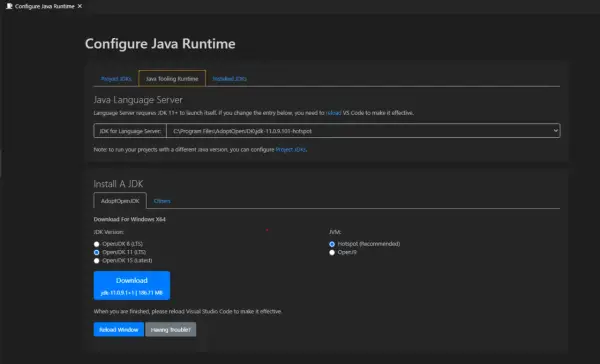The height and width of the screenshot is (364, 600).
Task: Click the Having Trouble? button
Action: [x=171, y=330]
